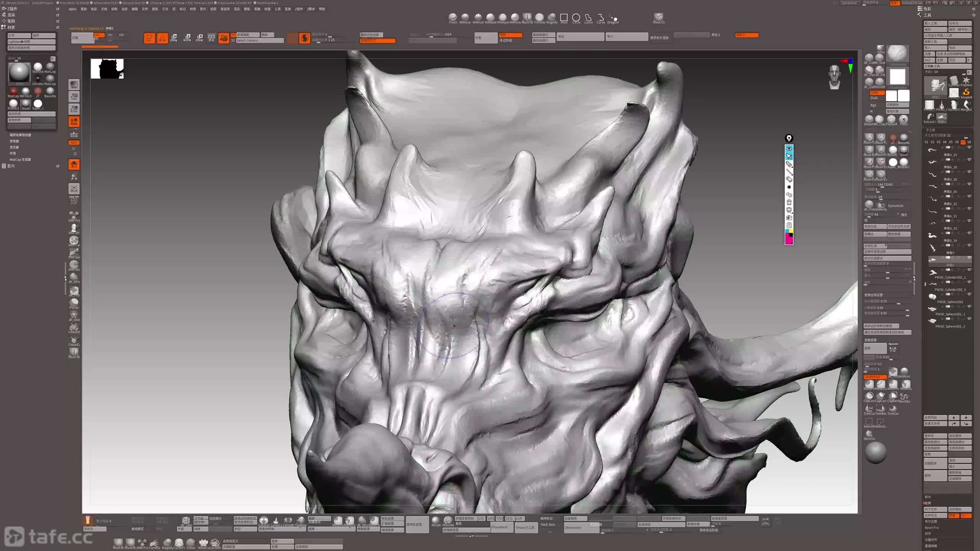Select the Lasso selection stroke icon

[588, 18]
